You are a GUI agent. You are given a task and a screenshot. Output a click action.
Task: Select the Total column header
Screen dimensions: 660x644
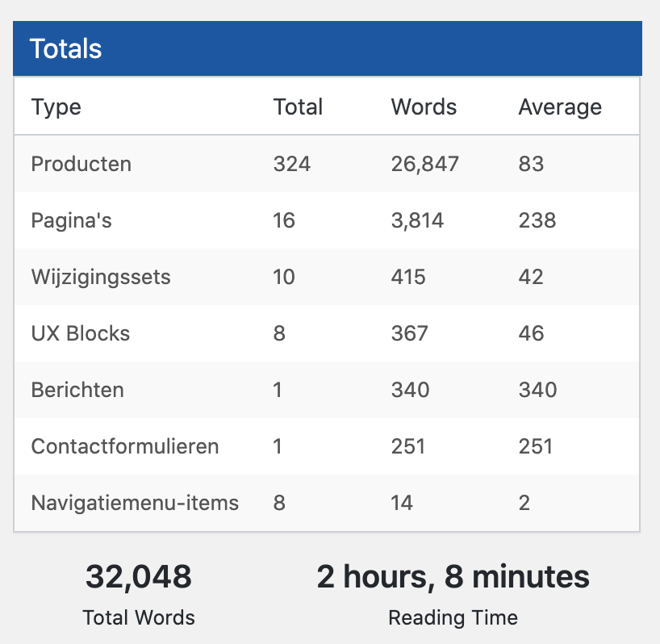click(298, 107)
